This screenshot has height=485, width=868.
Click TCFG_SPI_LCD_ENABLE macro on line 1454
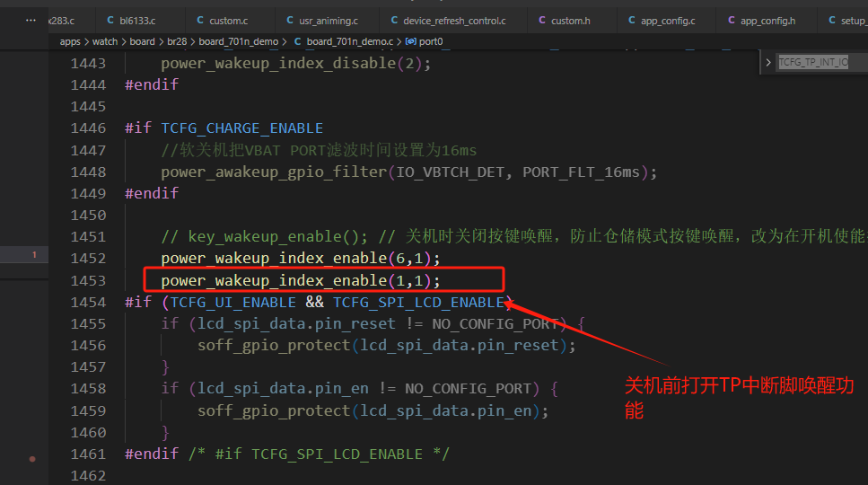coord(418,303)
